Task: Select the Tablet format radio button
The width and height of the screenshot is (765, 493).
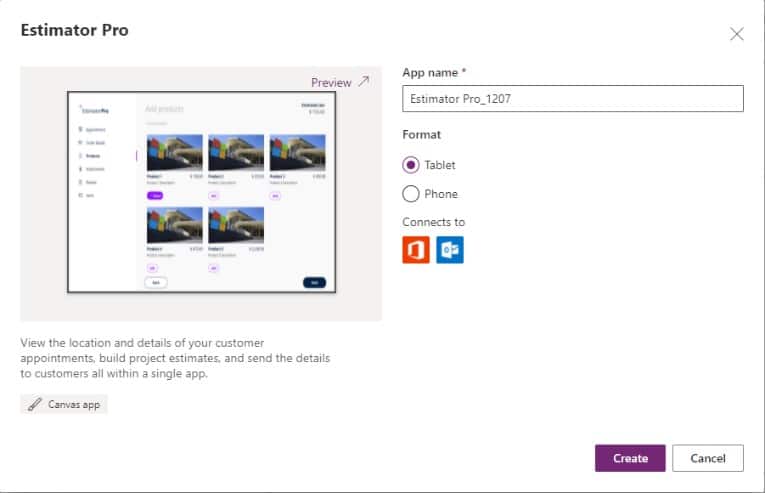Action: [x=410, y=165]
